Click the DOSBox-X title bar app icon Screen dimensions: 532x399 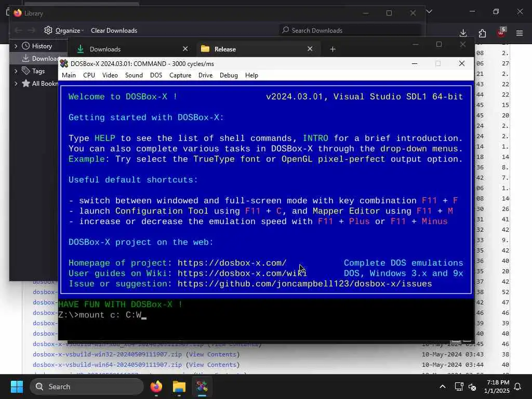(x=64, y=63)
